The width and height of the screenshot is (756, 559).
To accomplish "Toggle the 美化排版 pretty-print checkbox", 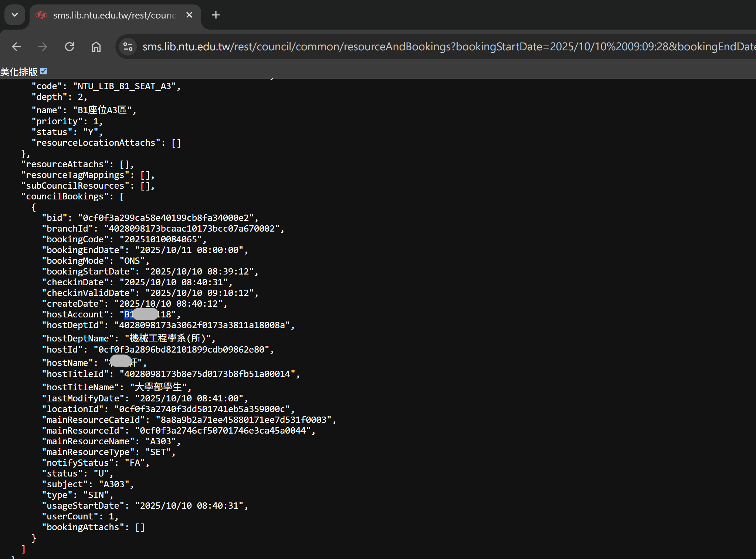I will [44, 71].
